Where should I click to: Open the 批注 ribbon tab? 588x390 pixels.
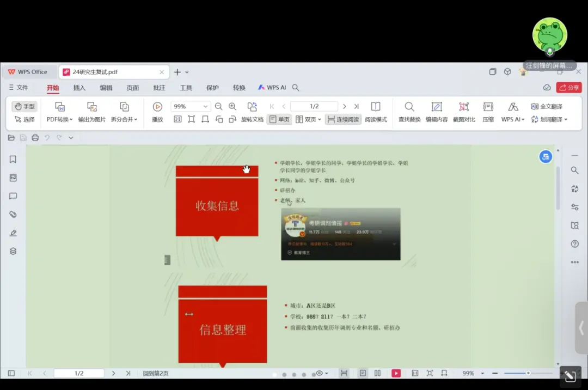[x=159, y=88]
